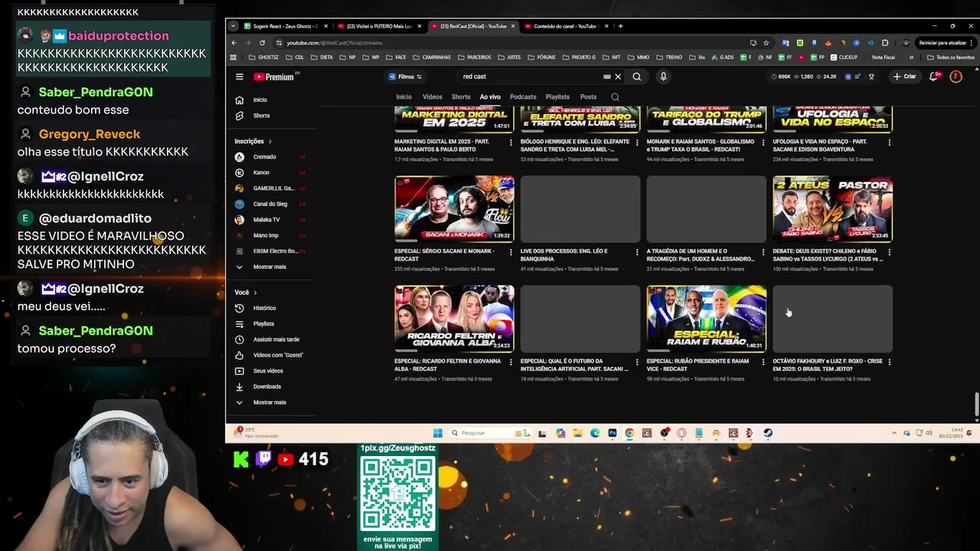Image resolution: width=980 pixels, height=551 pixels.
Task: Click the Criar button
Action: click(903, 77)
